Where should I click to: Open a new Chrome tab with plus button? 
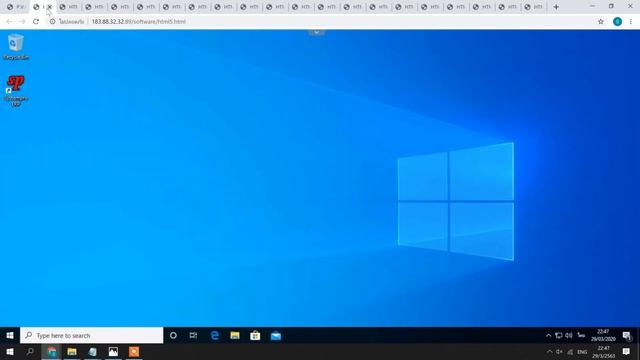(556, 7)
